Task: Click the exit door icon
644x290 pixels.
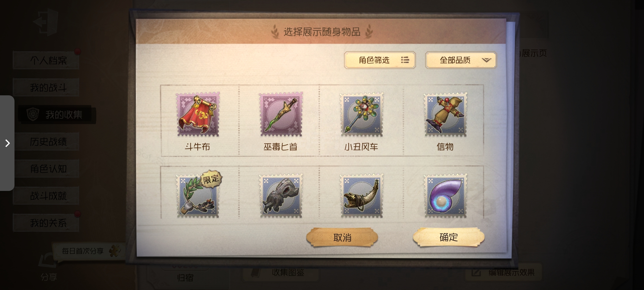Action: [46, 22]
